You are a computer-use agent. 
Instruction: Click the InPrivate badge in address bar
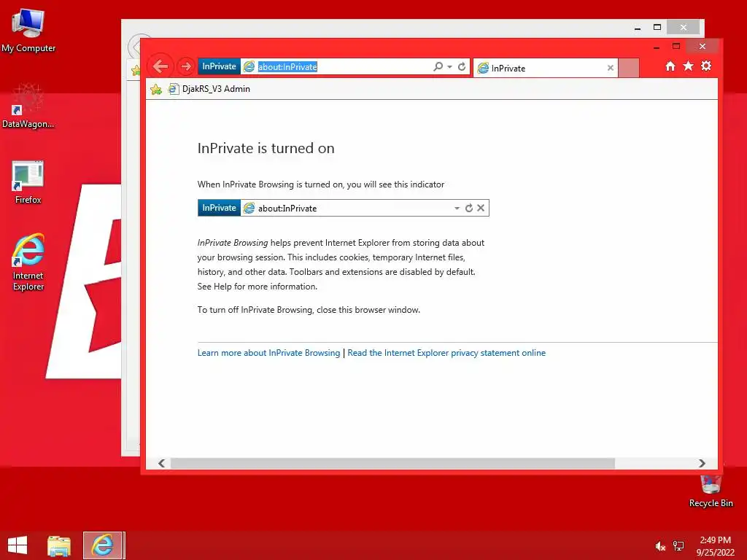[219, 66]
